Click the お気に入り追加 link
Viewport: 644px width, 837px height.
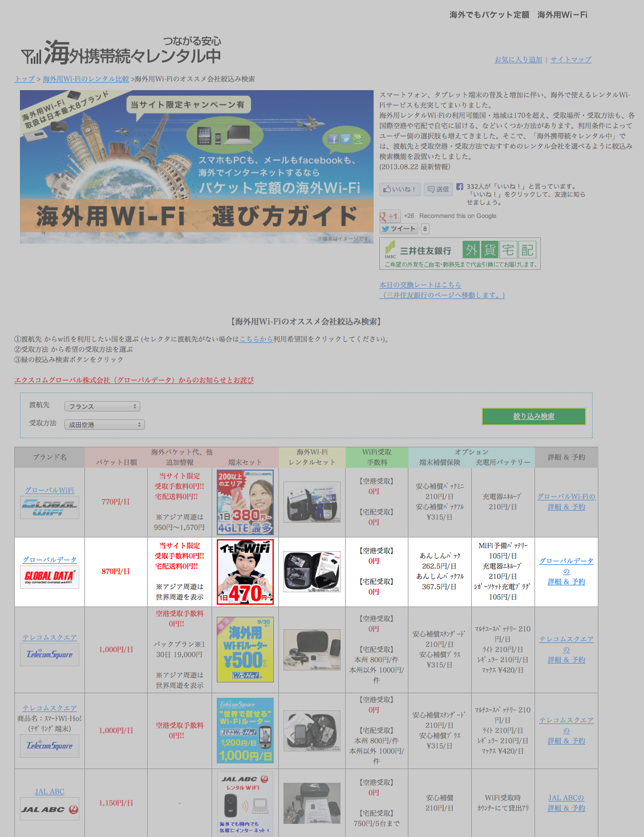(x=519, y=59)
